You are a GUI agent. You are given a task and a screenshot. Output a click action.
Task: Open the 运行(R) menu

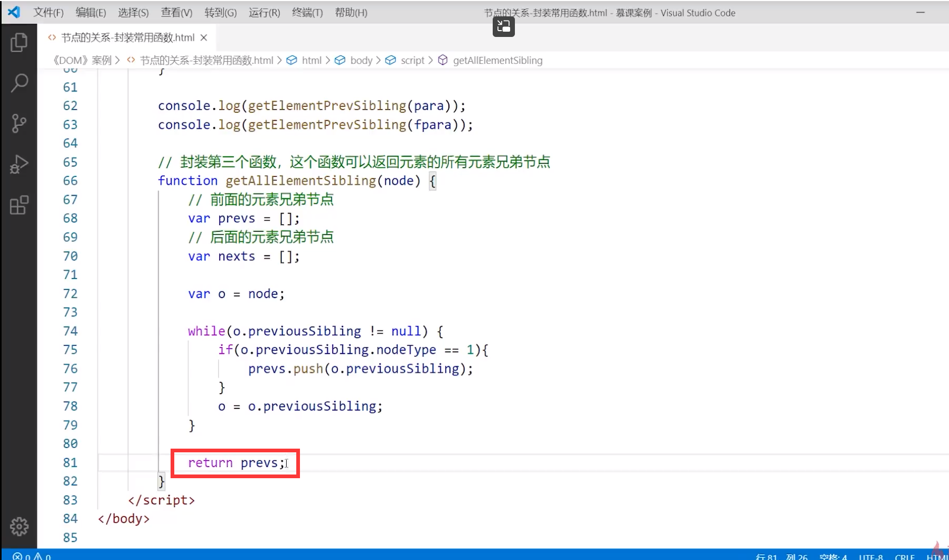click(264, 13)
